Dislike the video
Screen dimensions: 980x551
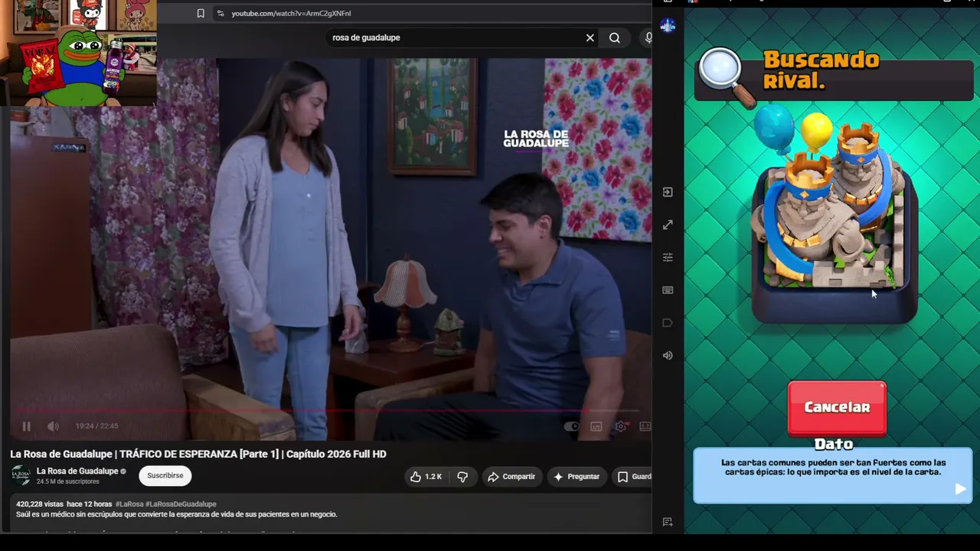coord(462,477)
